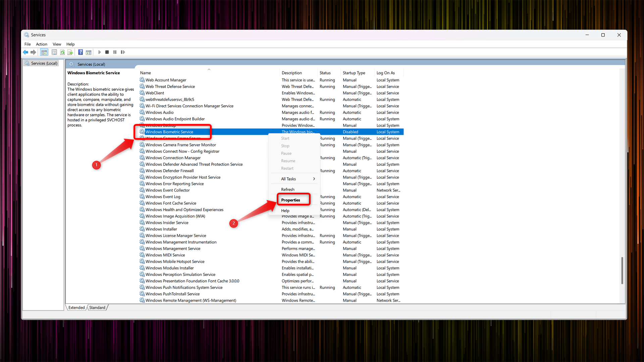Open the Help menu in menu bar

(x=70, y=44)
